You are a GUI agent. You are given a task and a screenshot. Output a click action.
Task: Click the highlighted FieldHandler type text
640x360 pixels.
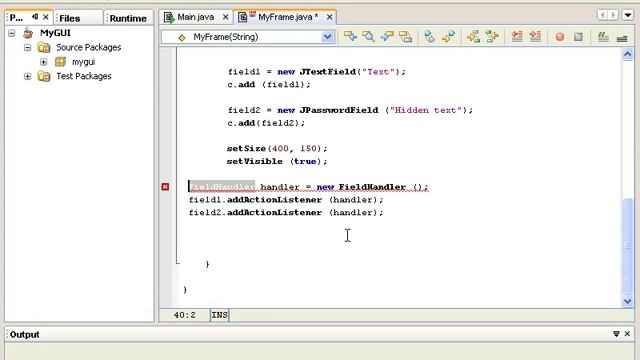click(222, 187)
